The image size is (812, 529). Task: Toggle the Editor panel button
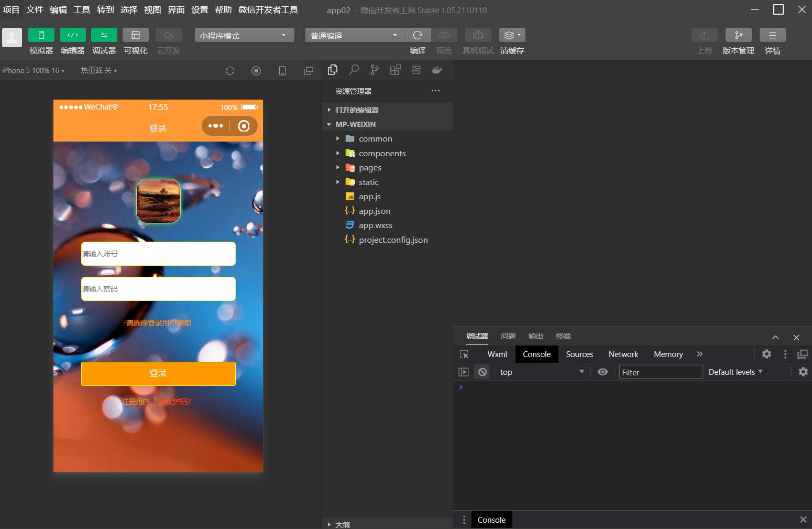73,35
